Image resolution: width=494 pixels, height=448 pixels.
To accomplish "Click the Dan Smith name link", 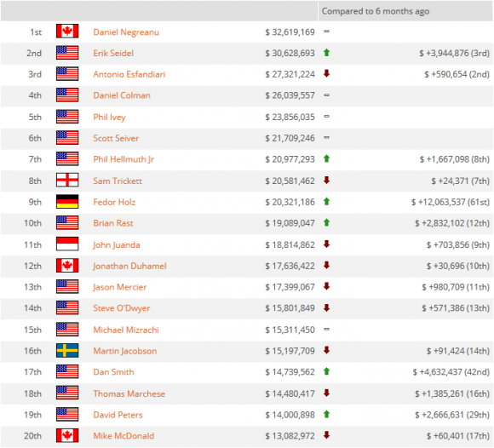I will pyautogui.click(x=113, y=372).
